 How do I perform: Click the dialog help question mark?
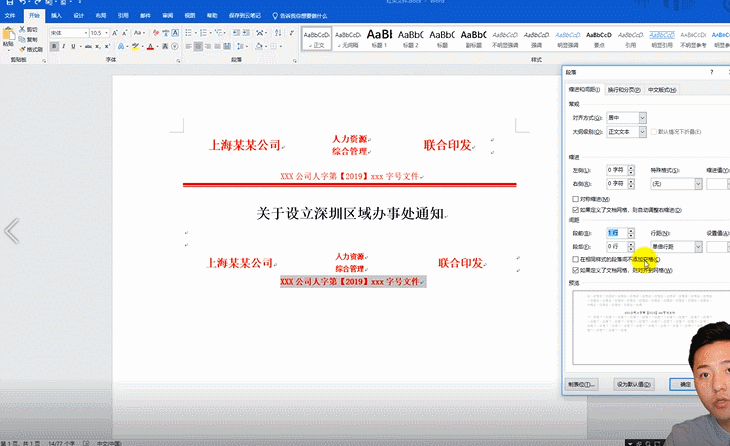click(x=711, y=72)
